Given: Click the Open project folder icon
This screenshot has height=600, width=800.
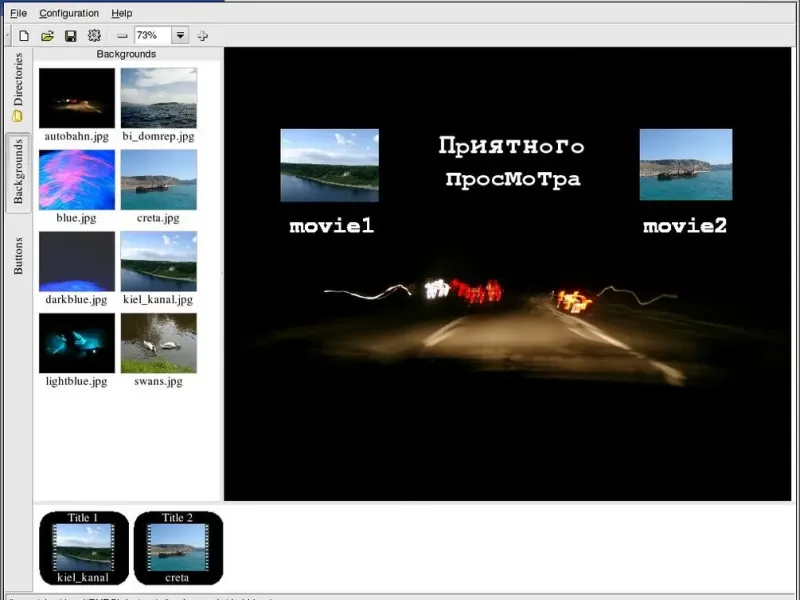Looking at the screenshot, I should 47,36.
